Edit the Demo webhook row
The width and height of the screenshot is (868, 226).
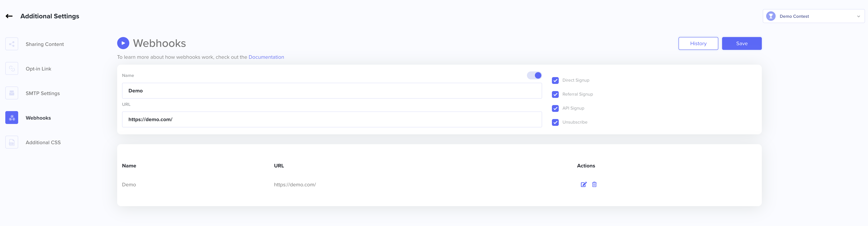(x=584, y=184)
